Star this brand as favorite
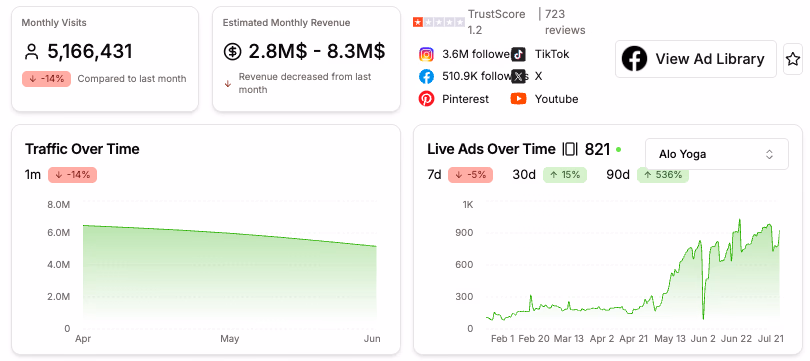The width and height of the screenshot is (810, 361). click(793, 59)
